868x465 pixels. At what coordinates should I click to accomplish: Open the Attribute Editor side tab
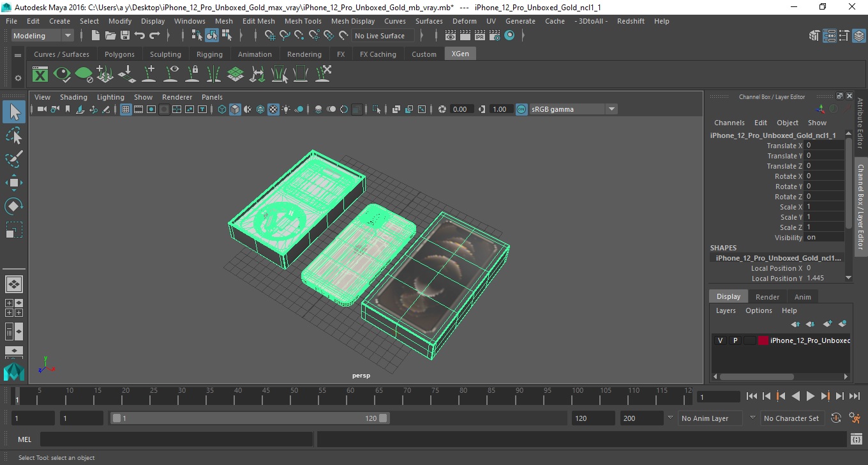click(x=860, y=123)
